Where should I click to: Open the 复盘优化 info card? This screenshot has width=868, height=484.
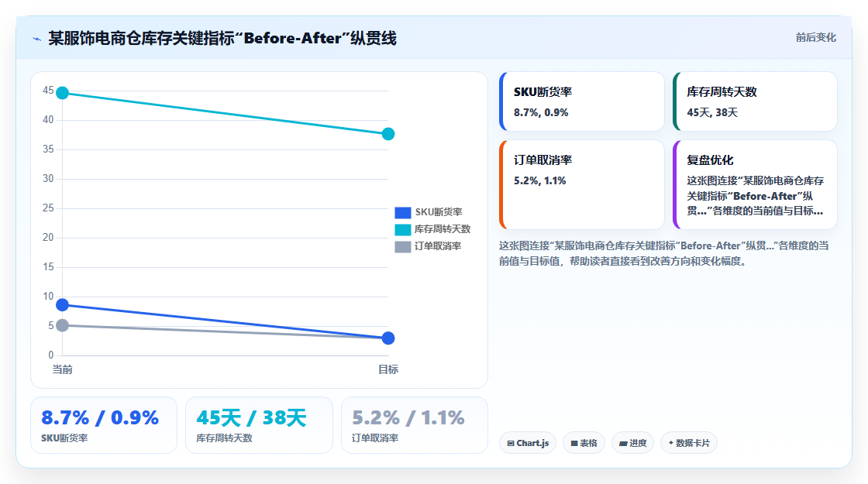[x=755, y=185]
